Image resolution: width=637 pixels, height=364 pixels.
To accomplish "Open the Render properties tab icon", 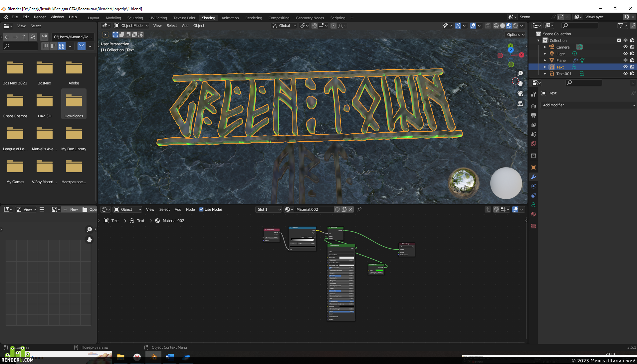I will coord(533,106).
